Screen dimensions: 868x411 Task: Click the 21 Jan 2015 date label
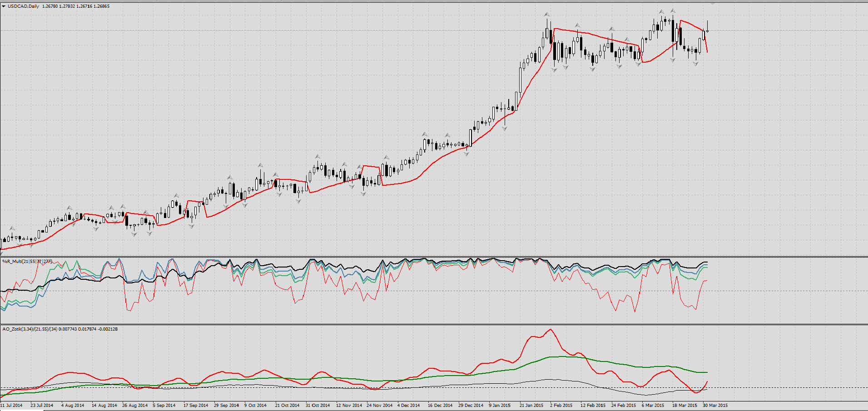pyautogui.click(x=531, y=406)
